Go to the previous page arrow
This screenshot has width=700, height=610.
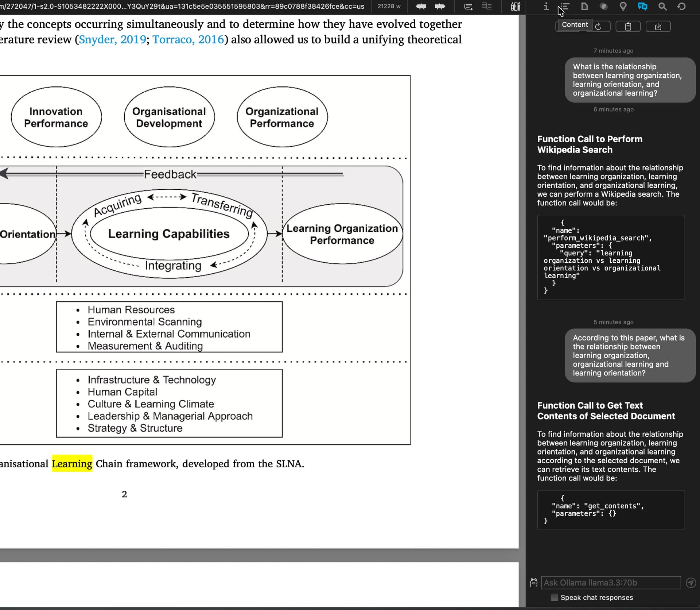pos(421,7)
